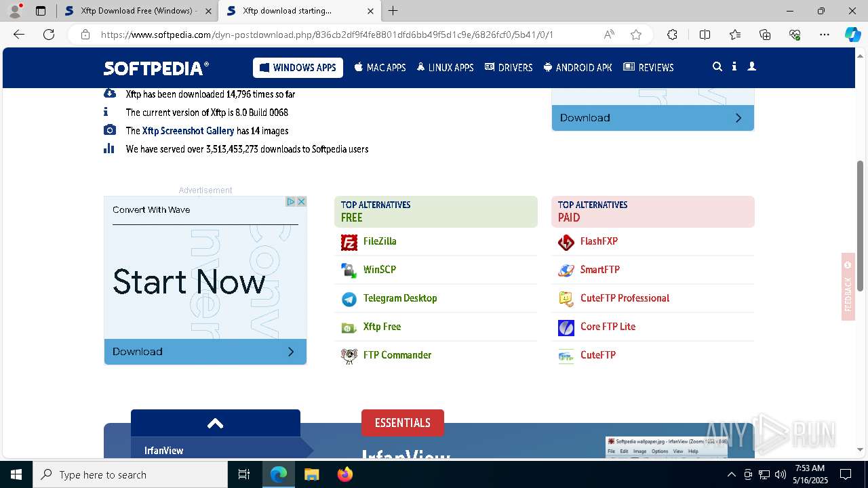
Task: Click the page vertical scrollbar thumb
Action: 861,226
